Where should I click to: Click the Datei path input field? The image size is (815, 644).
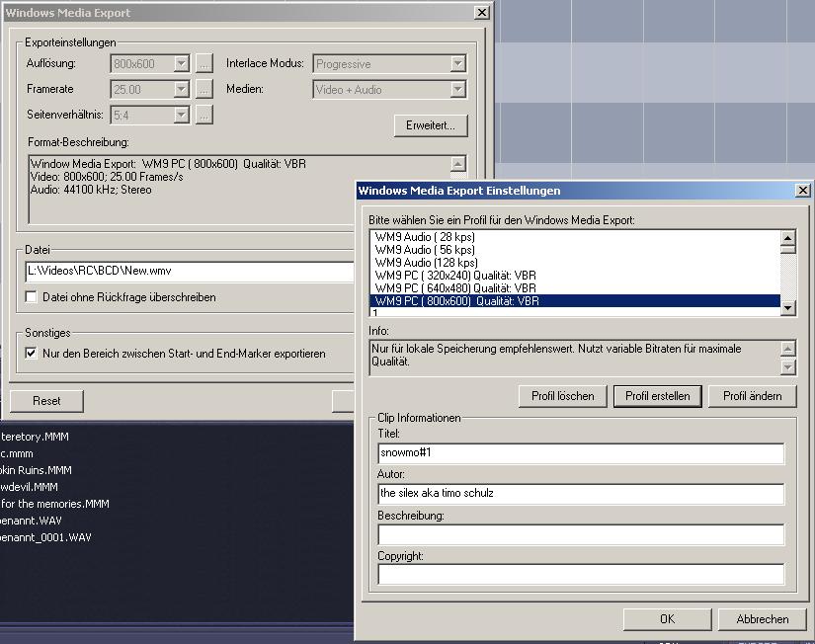(x=190, y=272)
